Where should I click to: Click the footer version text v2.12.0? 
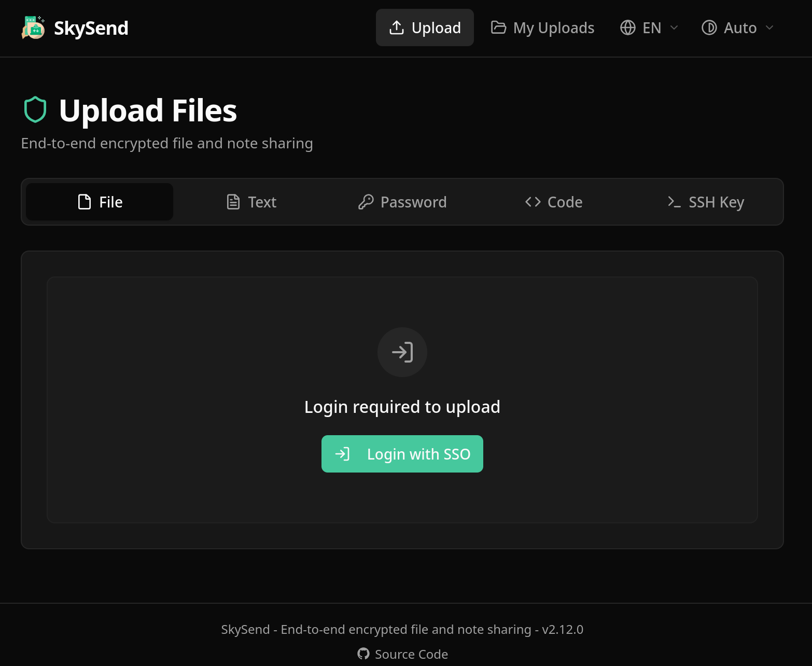coord(563,629)
